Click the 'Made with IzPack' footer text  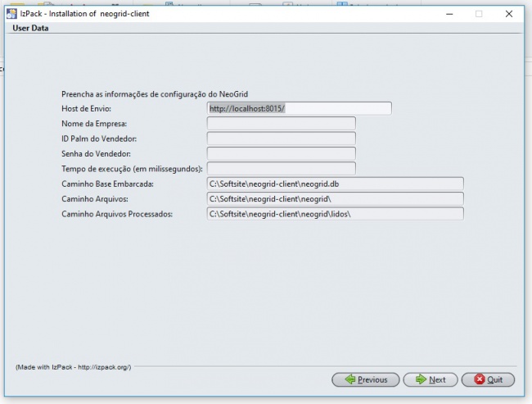(x=74, y=367)
